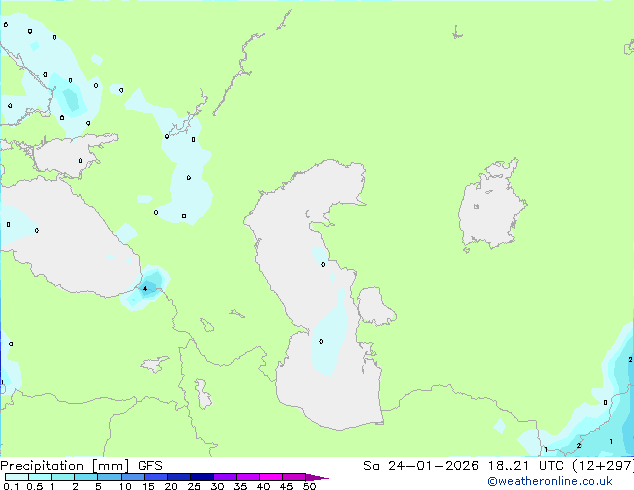This screenshot has height=490, width=634.
Task: Click the '15' legend scale label
Action: (148, 486)
